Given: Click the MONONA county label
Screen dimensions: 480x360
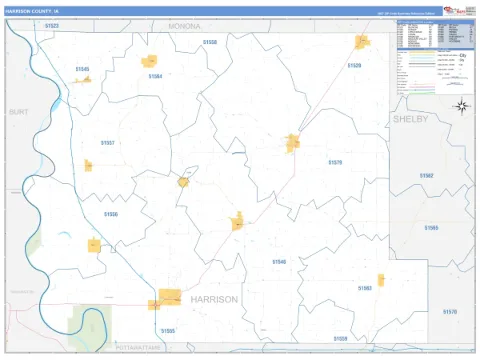Looking at the screenshot, I should pos(184,26).
